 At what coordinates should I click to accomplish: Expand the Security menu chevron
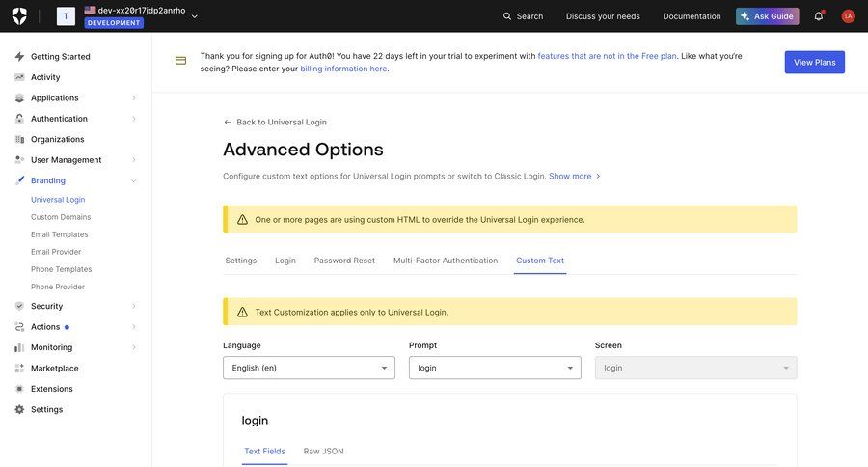tap(134, 306)
